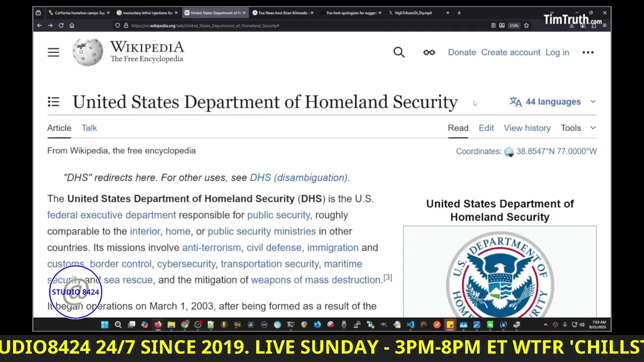
Task: Open the sea rescue link
Action: 128,280
